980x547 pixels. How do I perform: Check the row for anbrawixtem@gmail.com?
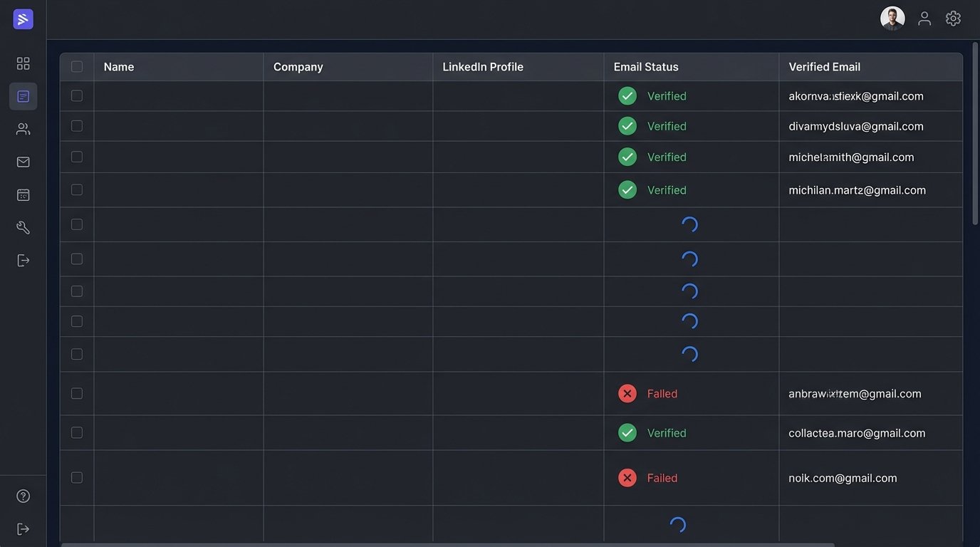[x=77, y=393]
